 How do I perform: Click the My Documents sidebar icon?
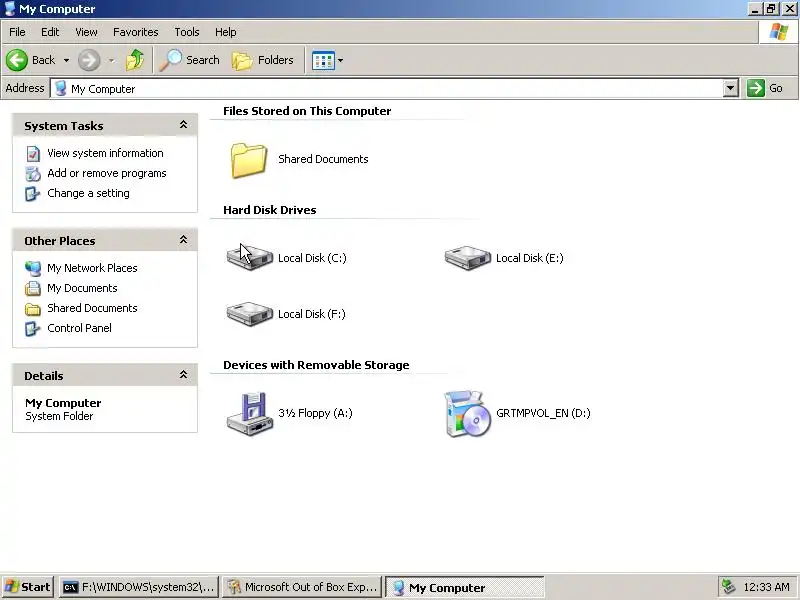[33, 288]
